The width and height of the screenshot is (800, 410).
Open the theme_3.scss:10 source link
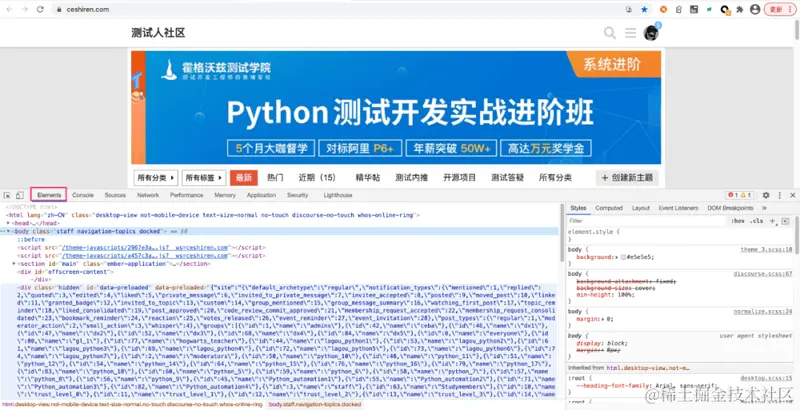[x=766, y=250]
